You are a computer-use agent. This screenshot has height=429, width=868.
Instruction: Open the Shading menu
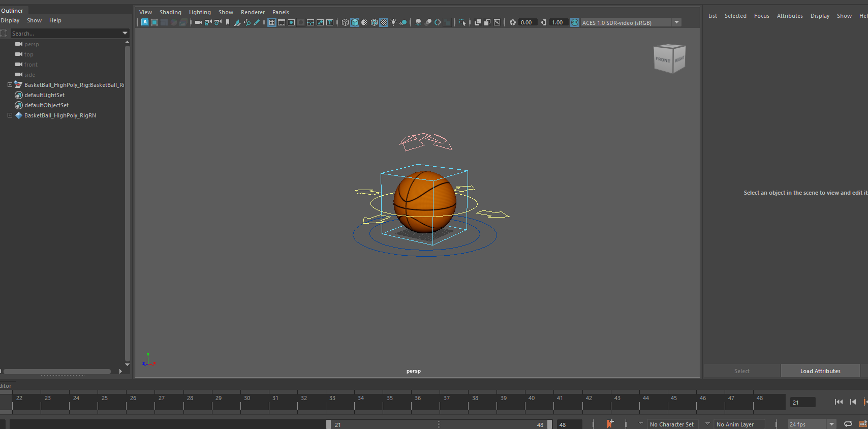(x=170, y=12)
